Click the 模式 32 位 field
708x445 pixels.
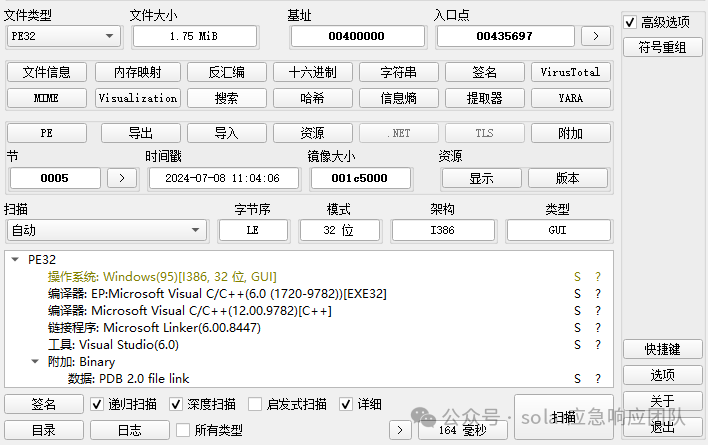(x=339, y=230)
